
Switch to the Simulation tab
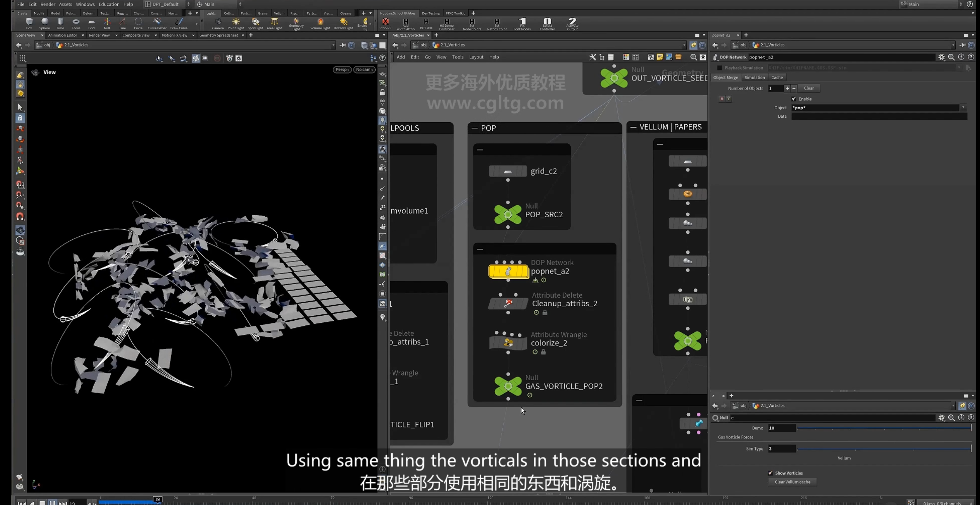(x=754, y=78)
